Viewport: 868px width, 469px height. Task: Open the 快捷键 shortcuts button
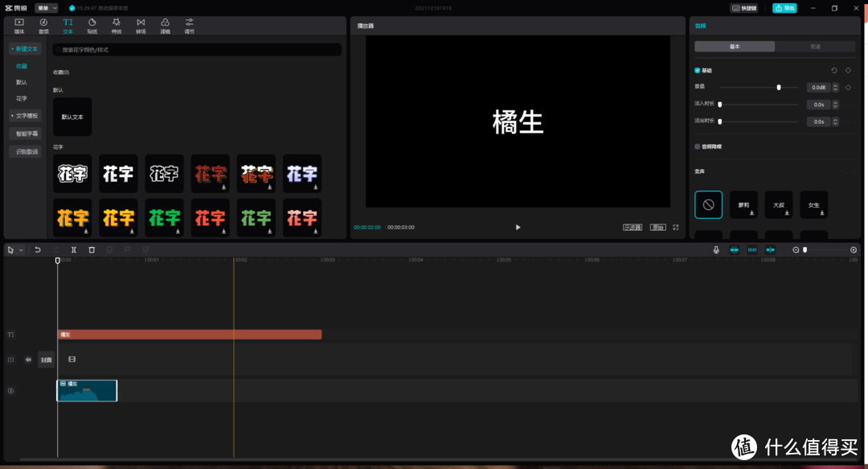[x=744, y=8]
